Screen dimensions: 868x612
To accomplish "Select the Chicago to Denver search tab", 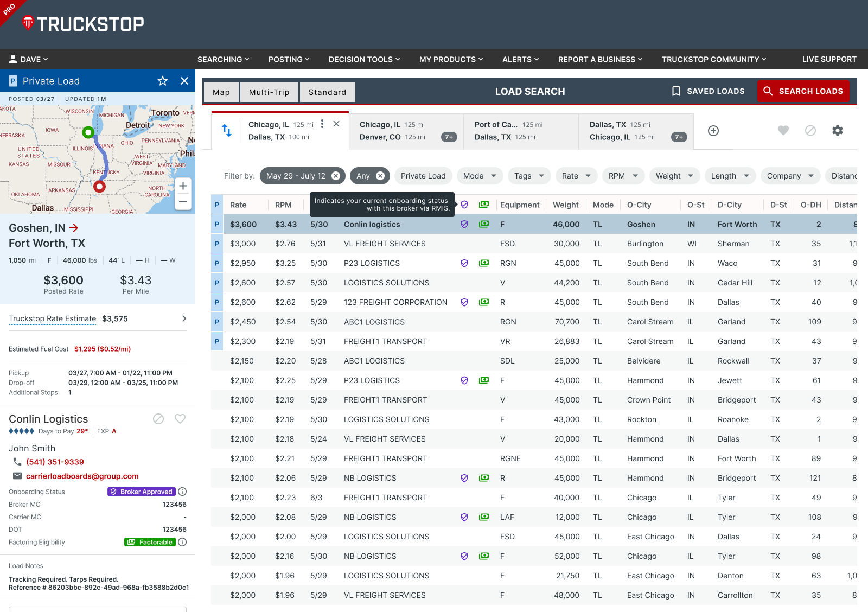I will tap(406, 131).
